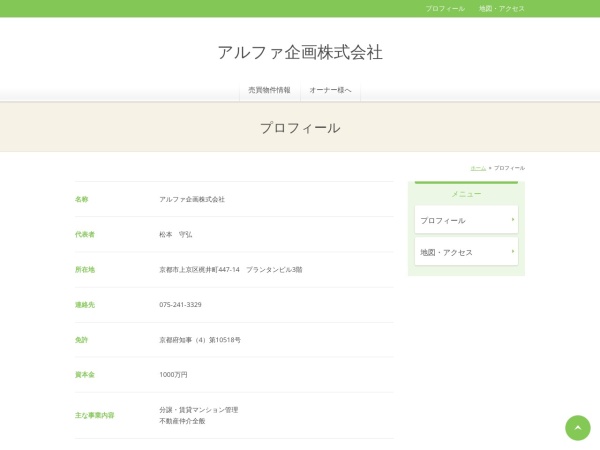
Task: Click the ホーム breadcrumb link
Action: (478, 168)
